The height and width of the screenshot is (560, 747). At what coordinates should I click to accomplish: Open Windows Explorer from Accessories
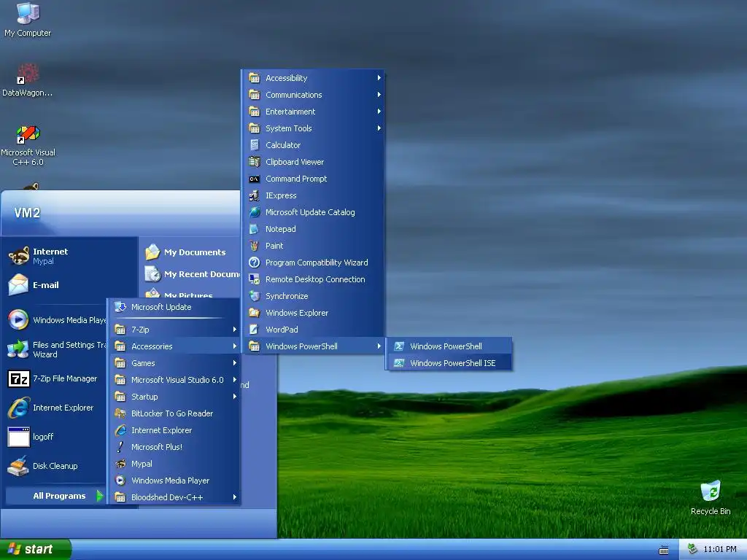pos(314,313)
